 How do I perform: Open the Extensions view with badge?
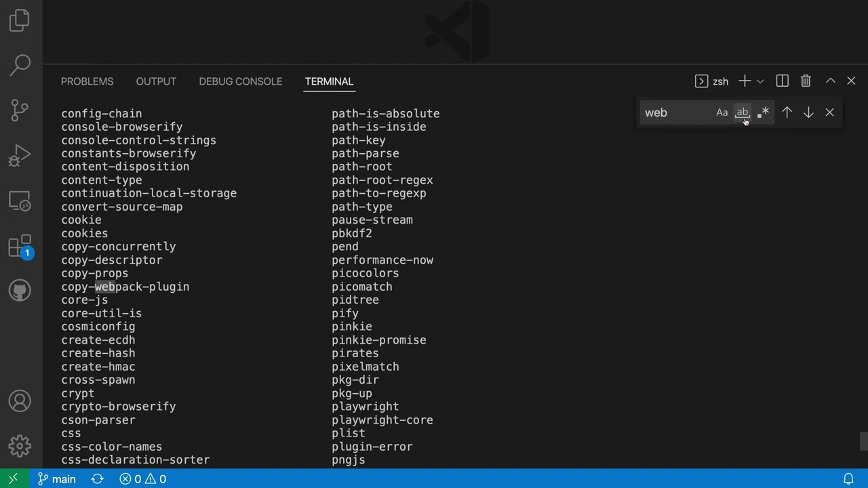[x=20, y=246]
